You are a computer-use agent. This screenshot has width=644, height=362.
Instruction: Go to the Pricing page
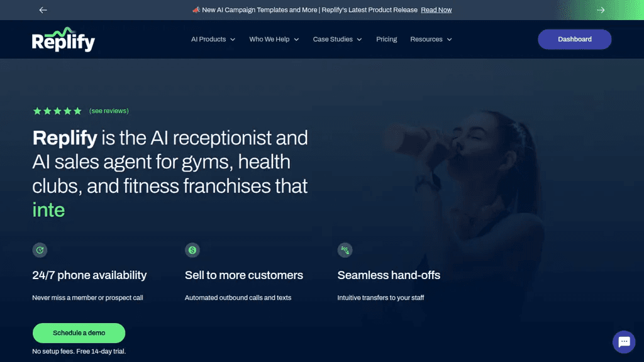[387, 40]
